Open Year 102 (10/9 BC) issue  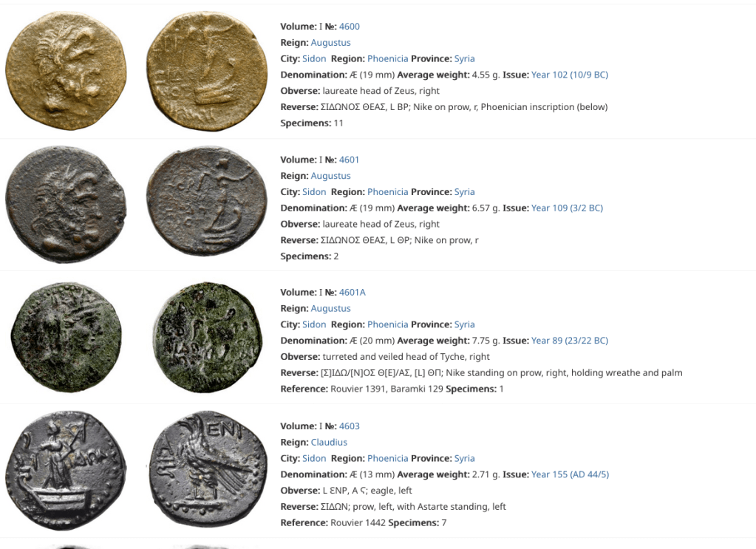point(570,75)
